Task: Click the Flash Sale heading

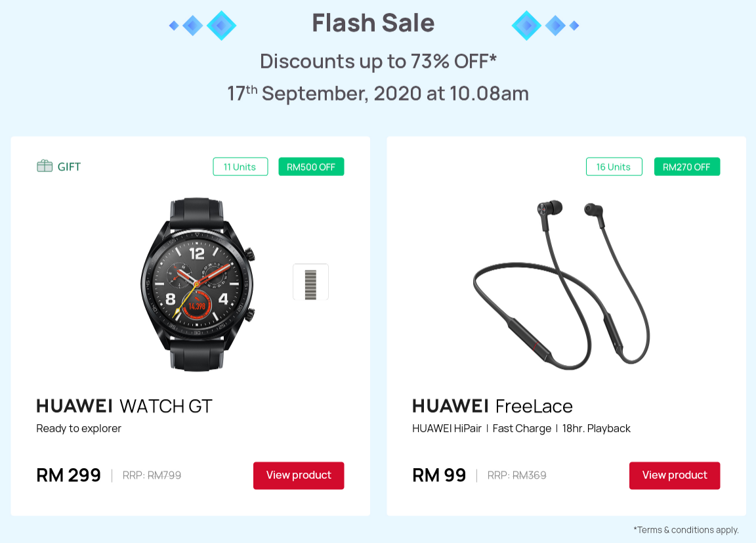Action: (373, 23)
